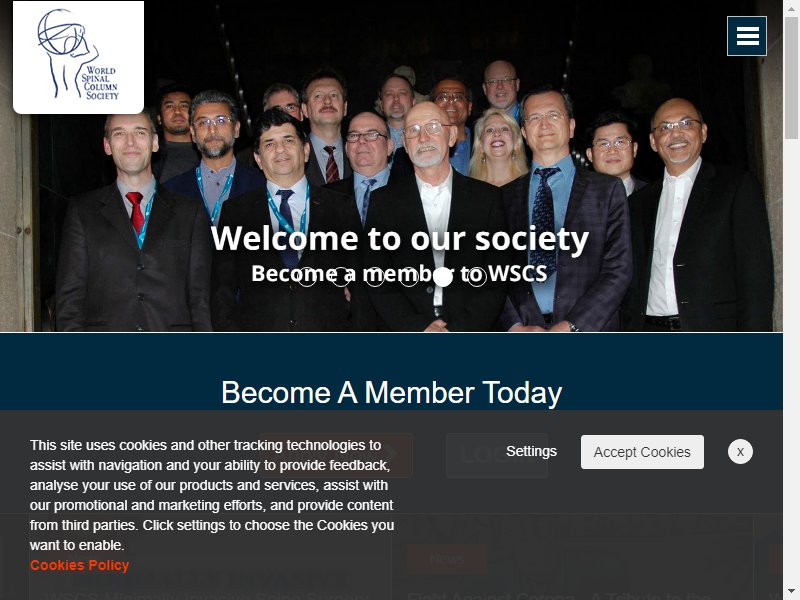Screen dimensions: 800x600
Task: Click the World Spinal Column Society logo
Action: [x=78, y=57]
